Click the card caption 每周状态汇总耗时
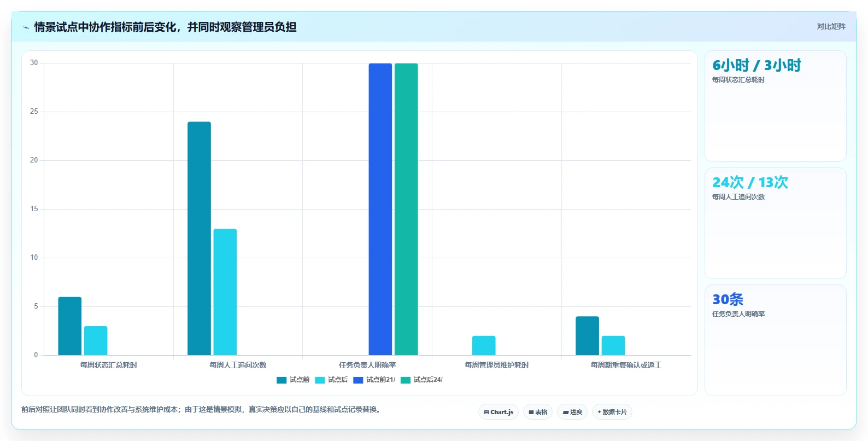Viewport: 868px width, 441px height. (x=738, y=80)
